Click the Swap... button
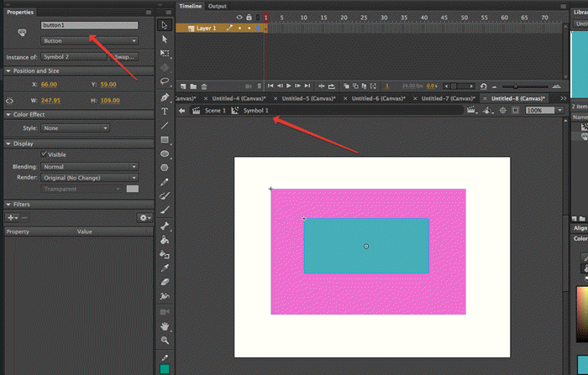The height and width of the screenshot is (375, 588). 124,57
